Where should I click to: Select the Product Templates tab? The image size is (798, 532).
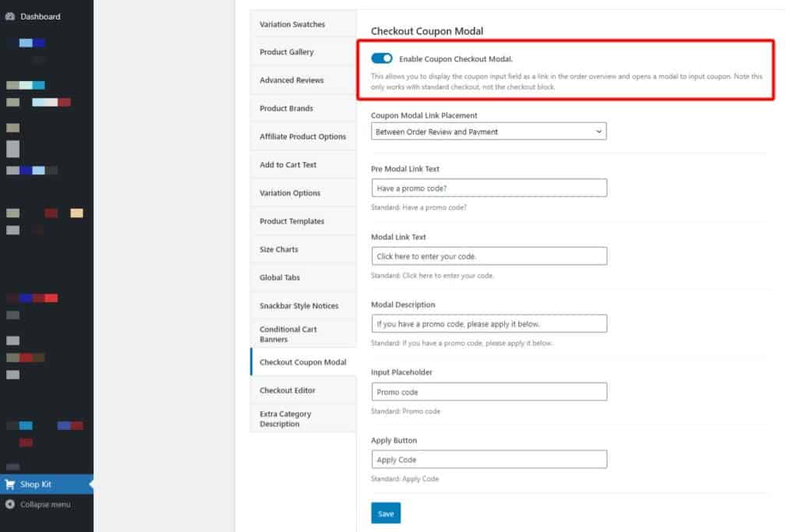click(293, 220)
